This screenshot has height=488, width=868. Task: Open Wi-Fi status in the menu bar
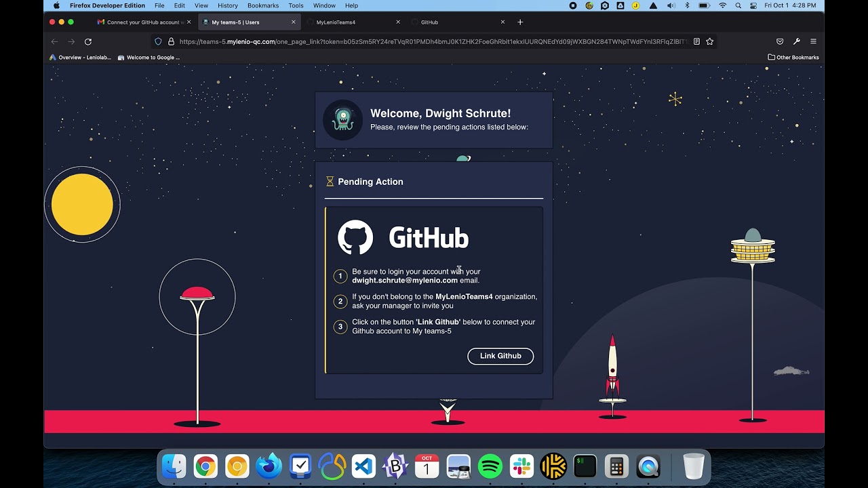coord(723,5)
